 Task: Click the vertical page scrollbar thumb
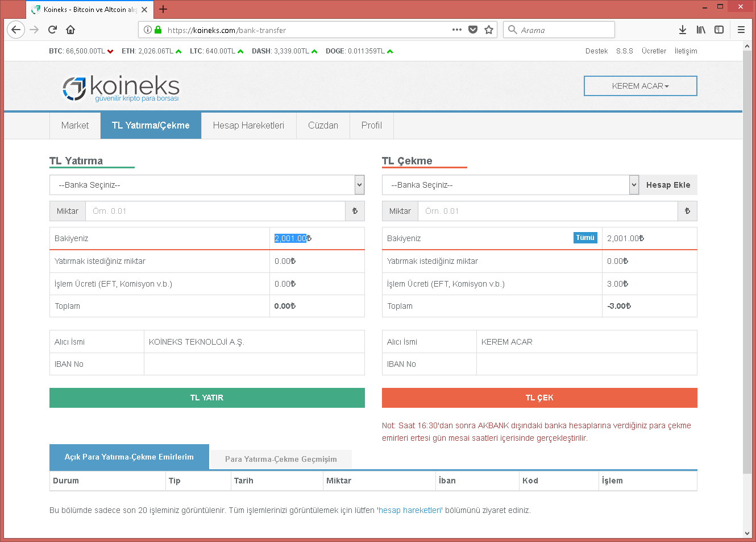747,262
